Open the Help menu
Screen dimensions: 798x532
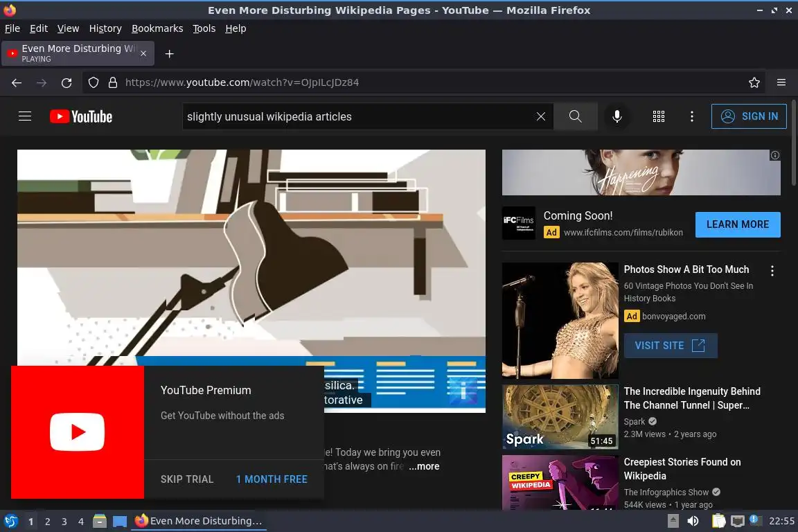coord(236,28)
